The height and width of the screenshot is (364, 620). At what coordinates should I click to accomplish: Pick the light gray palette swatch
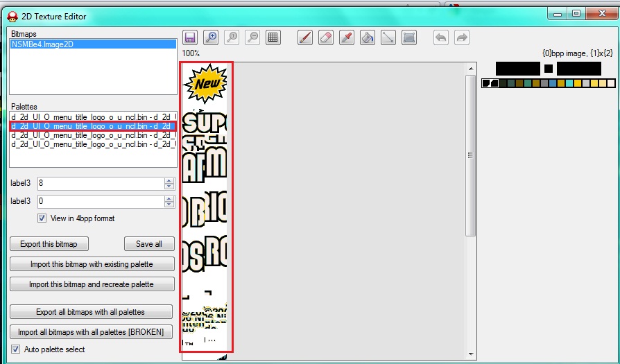click(x=586, y=83)
